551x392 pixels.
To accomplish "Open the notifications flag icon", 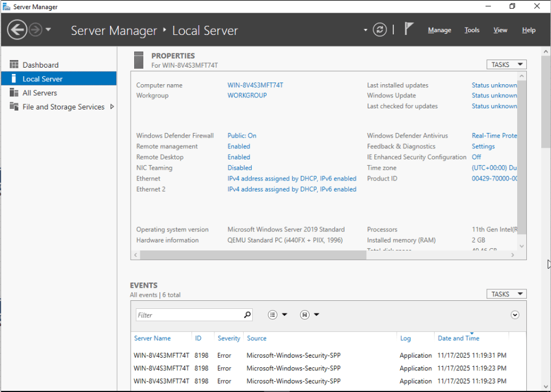I will tap(409, 29).
